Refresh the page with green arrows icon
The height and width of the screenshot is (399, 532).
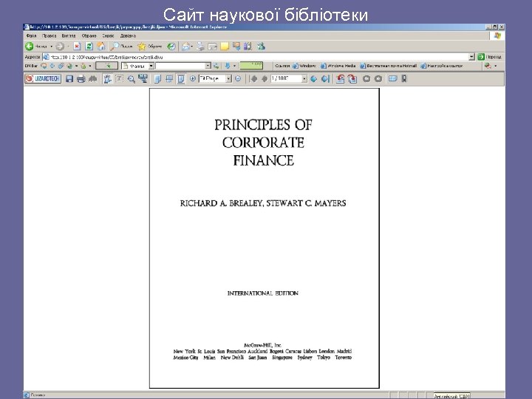point(89,47)
